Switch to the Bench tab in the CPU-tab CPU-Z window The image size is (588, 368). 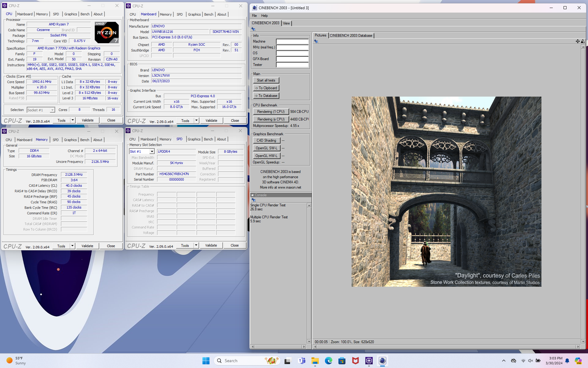click(85, 14)
